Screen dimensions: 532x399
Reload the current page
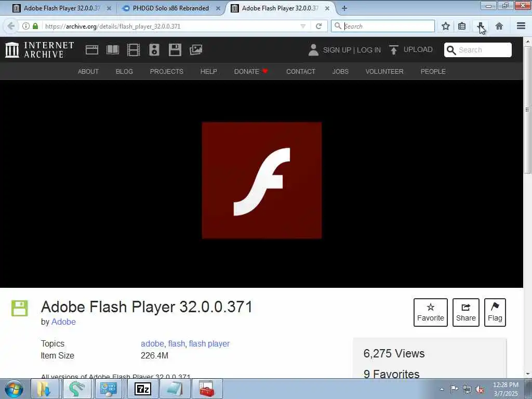[x=318, y=26]
